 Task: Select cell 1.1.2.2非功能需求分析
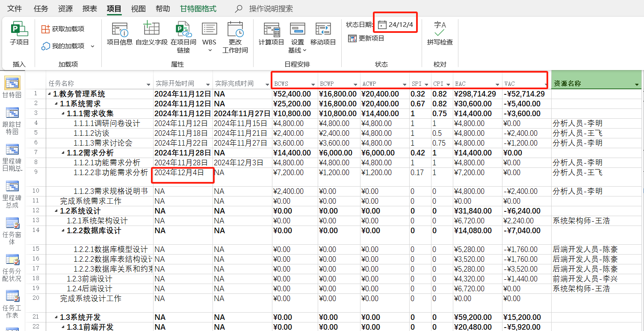pos(100,177)
